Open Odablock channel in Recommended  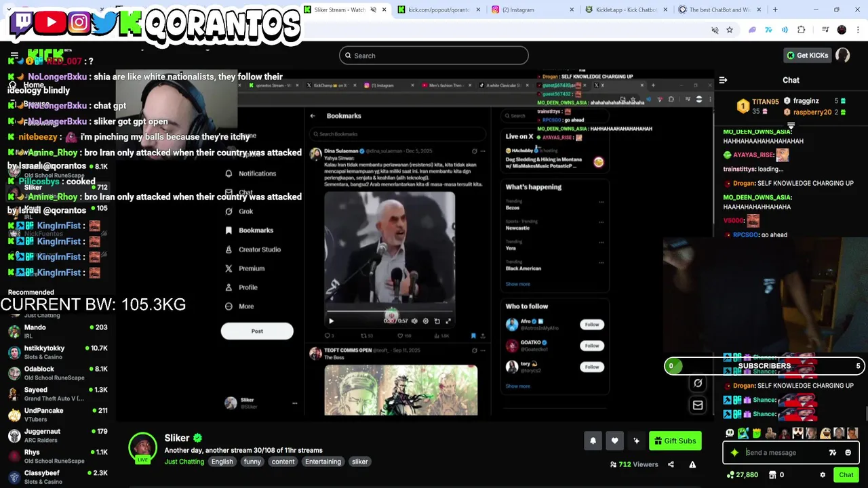tap(58, 373)
